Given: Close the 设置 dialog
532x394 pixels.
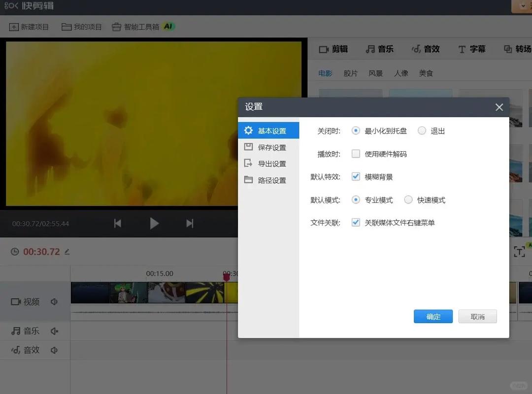Looking at the screenshot, I should pos(499,107).
